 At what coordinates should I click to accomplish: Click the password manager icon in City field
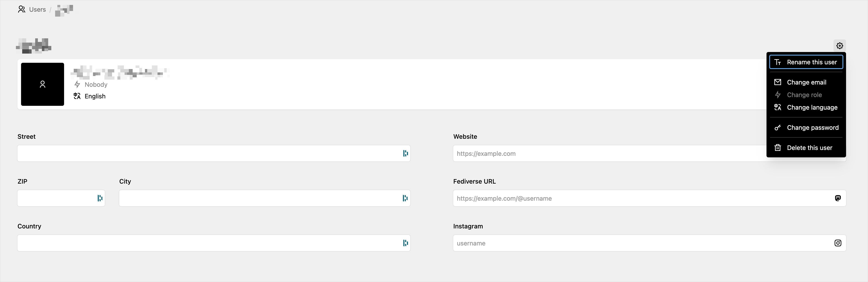tap(405, 198)
